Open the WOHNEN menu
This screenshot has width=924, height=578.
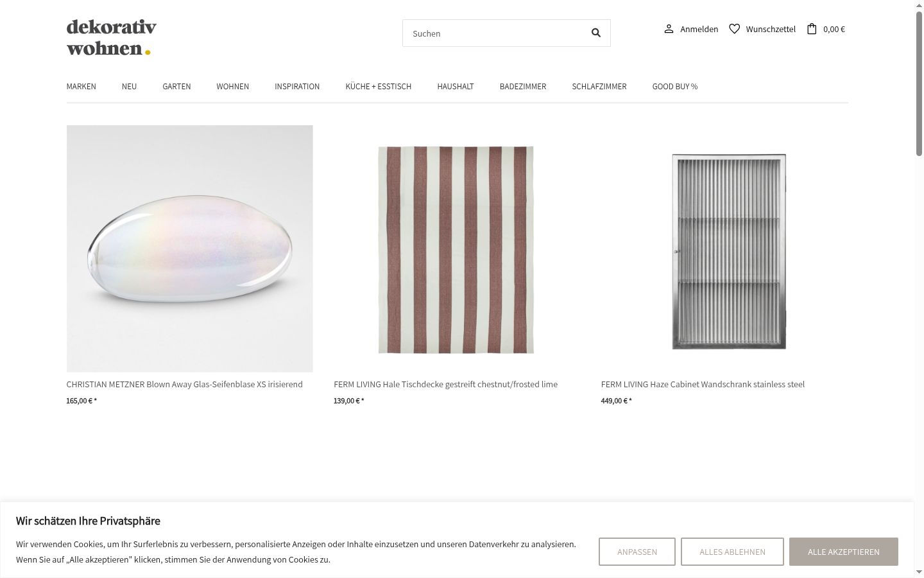[x=233, y=87]
